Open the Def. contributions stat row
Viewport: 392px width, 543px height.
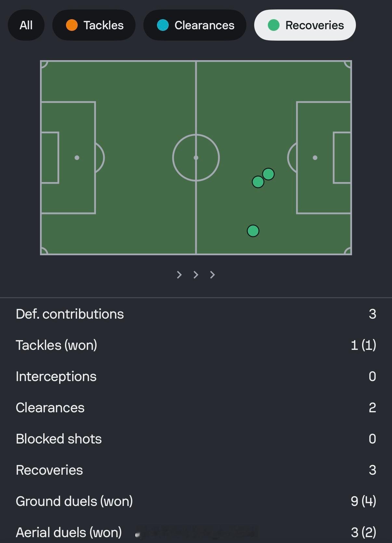[196, 314]
